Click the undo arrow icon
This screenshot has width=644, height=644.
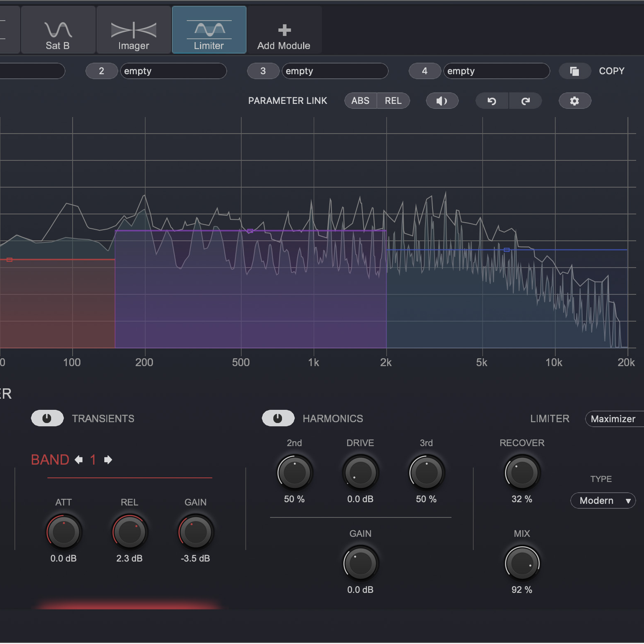[x=492, y=101]
